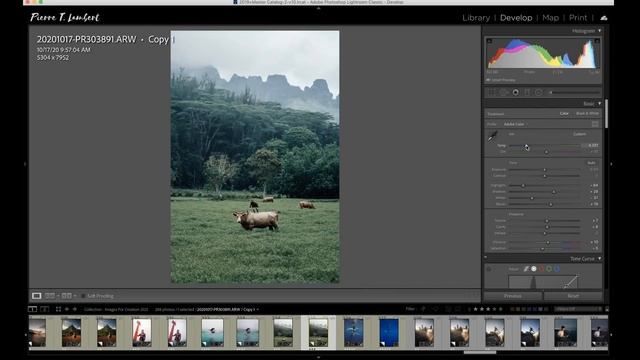This screenshot has height=360, width=640.
Task: Enable the Soft Proofing checkbox
Action: (x=83, y=296)
